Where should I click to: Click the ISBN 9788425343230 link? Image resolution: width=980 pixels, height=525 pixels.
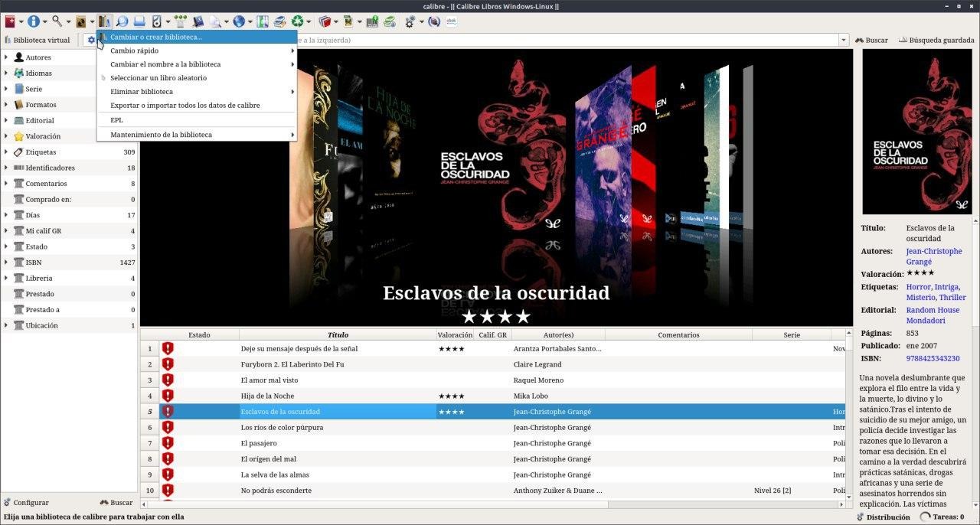pos(933,358)
